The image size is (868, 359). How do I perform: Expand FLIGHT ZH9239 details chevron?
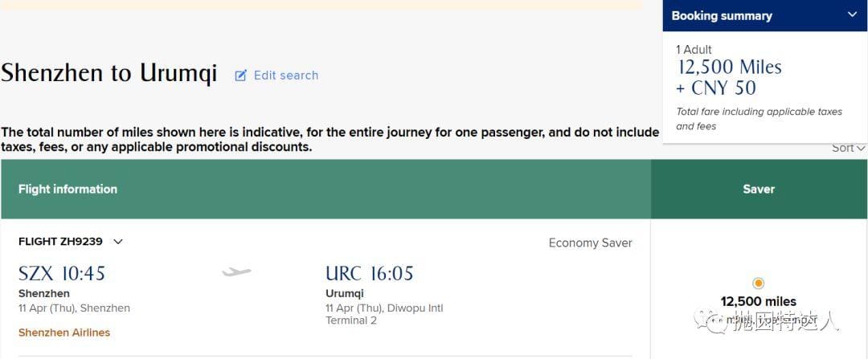point(118,242)
